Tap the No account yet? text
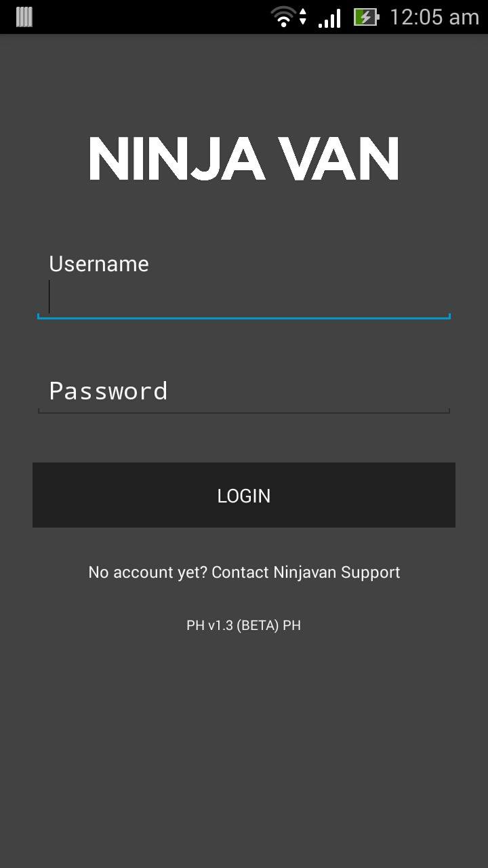Image resolution: width=488 pixels, height=868 pixels. pyautogui.click(x=148, y=572)
